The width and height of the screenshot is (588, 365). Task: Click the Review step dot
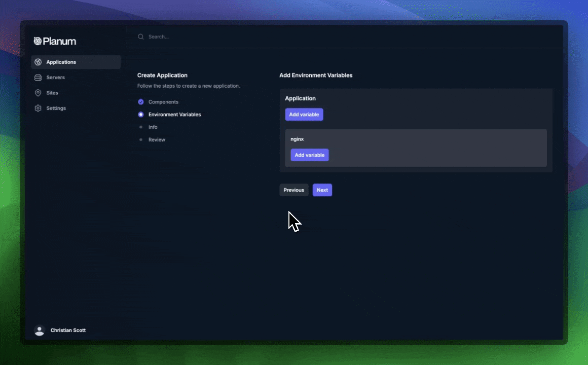click(x=140, y=139)
